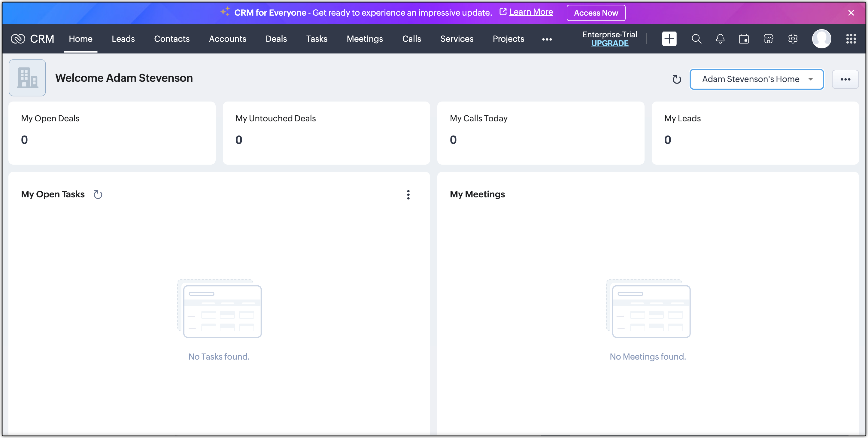Screen dimensions: 868x438
Task: Open notifications bell icon
Action: 720,39
